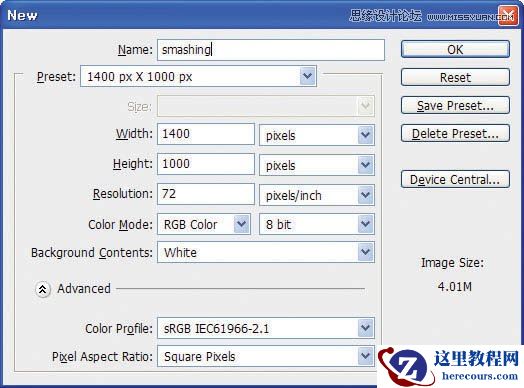Open the Preset dropdown
The height and width of the screenshot is (388, 524).
click(198, 77)
